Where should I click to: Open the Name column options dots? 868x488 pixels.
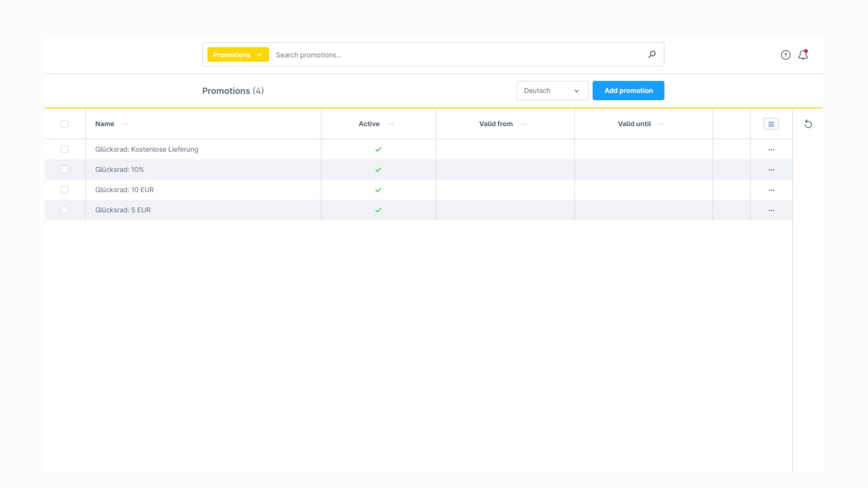[125, 124]
